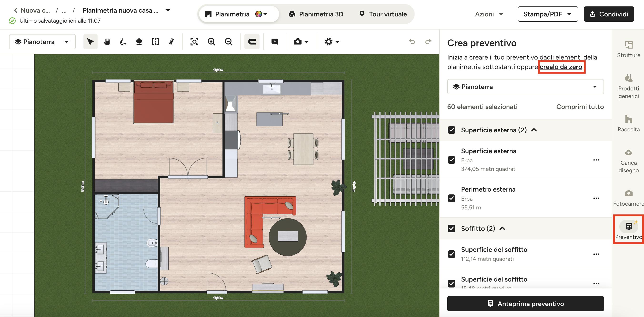Image resolution: width=644 pixels, height=317 pixels.
Task: Uncheck the Superficie esterna Erba 374,05 item
Action: [x=452, y=160]
